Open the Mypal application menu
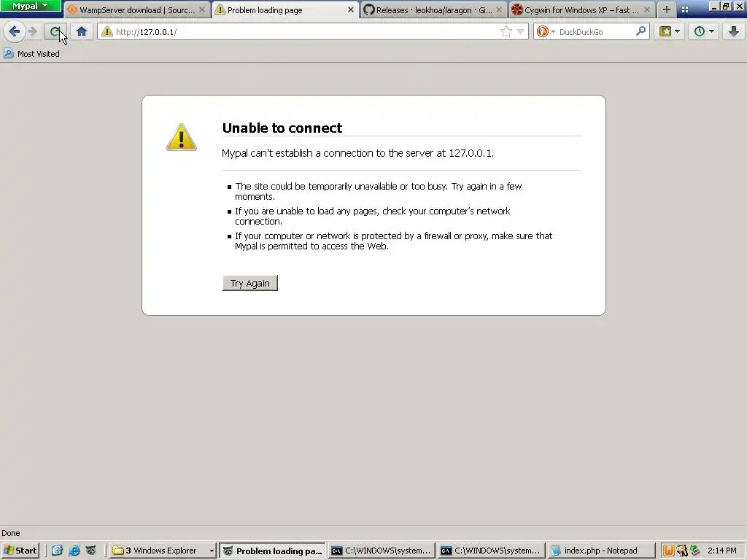Image resolution: width=747 pixels, height=560 pixels. [31, 6]
